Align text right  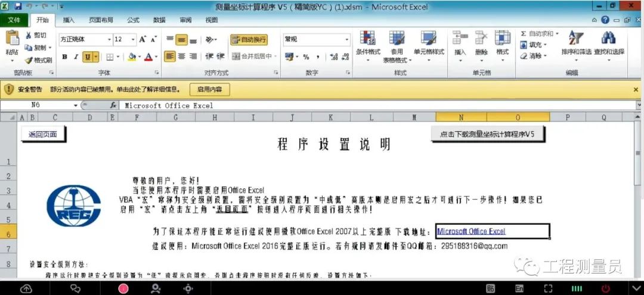pos(193,56)
